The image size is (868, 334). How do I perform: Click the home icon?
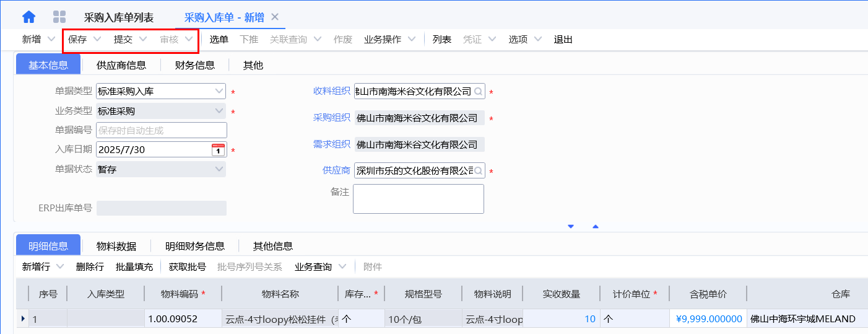pos(28,17)
